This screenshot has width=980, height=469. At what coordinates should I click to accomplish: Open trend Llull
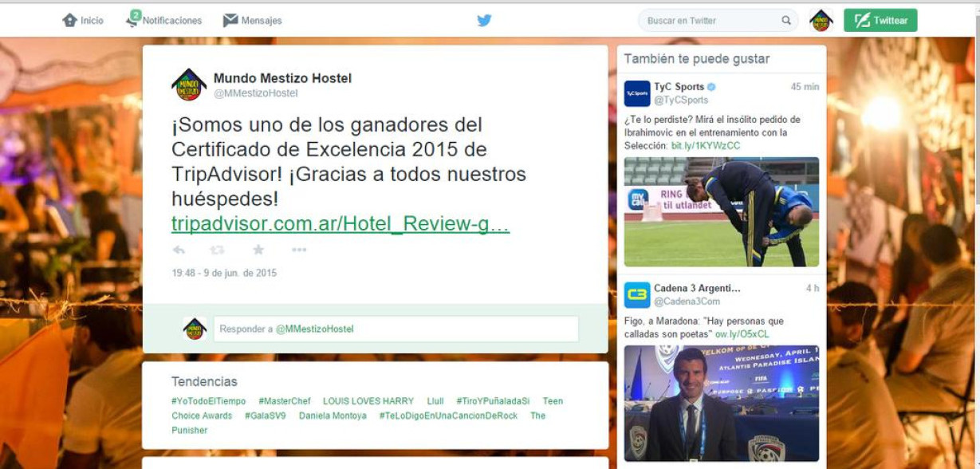pyautogui.click(x=435, y=401)
